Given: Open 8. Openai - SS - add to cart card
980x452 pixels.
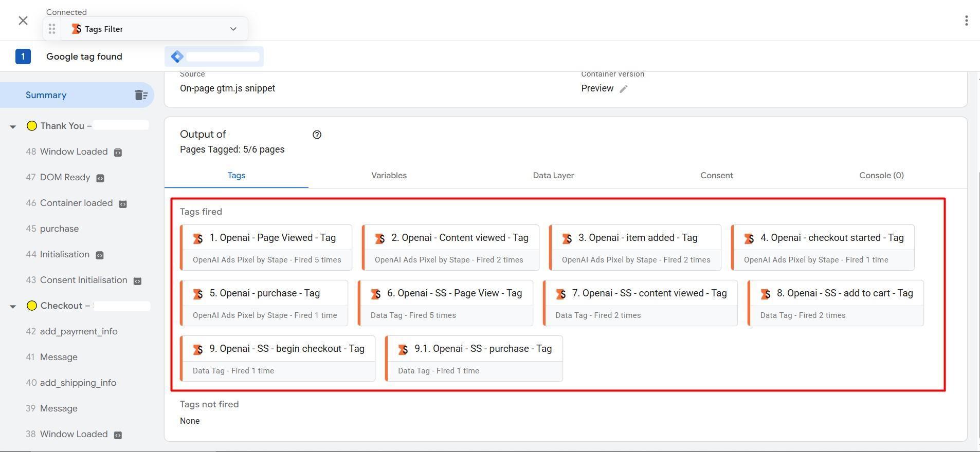Looking at the screenshot, I should pyautogui.click(x=836, y=303).
